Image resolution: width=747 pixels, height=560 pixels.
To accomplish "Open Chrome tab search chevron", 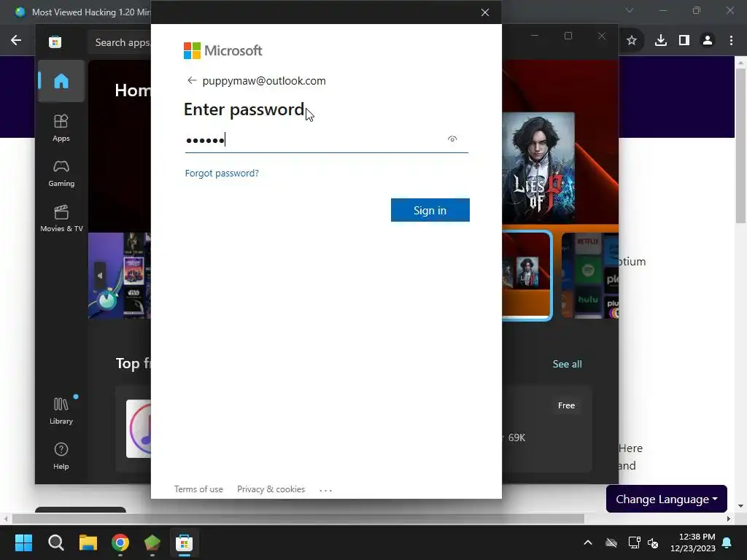I will tap(630, 10).
